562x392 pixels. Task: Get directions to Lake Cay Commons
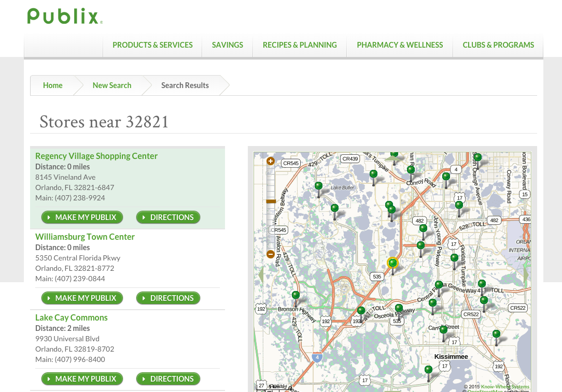168,379
